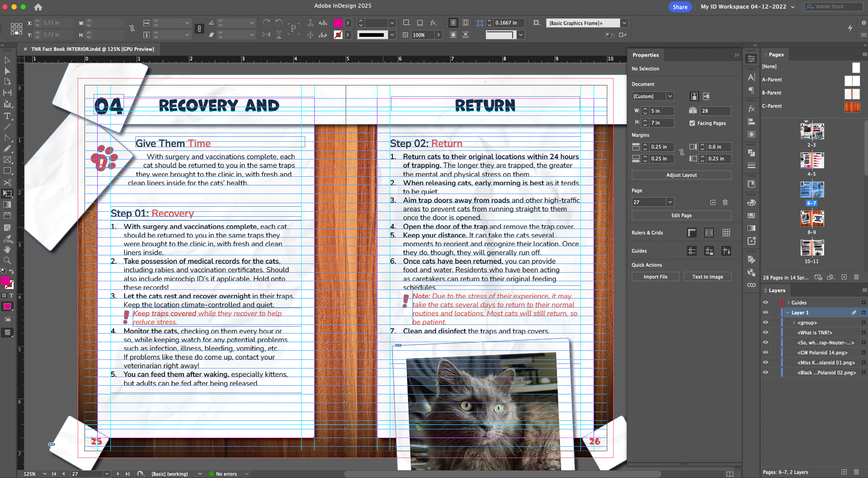Open stroke weight dropdown in control bar

[392, 23]
